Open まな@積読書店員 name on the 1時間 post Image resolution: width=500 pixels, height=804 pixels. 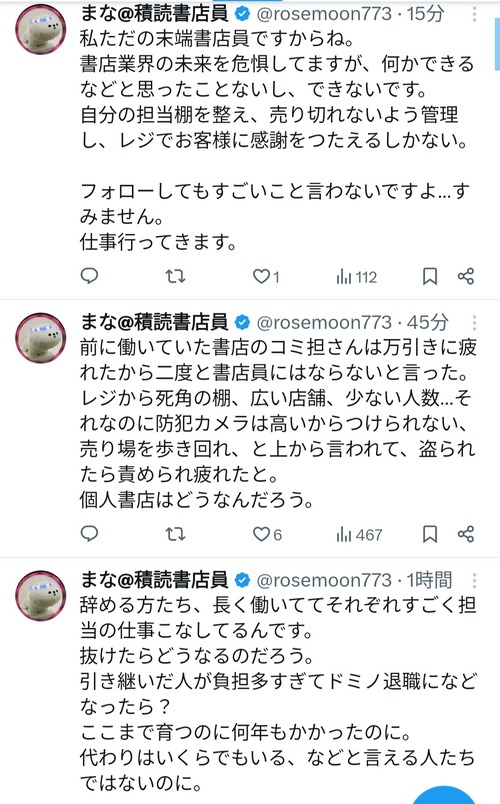click(x=154, y=580)
